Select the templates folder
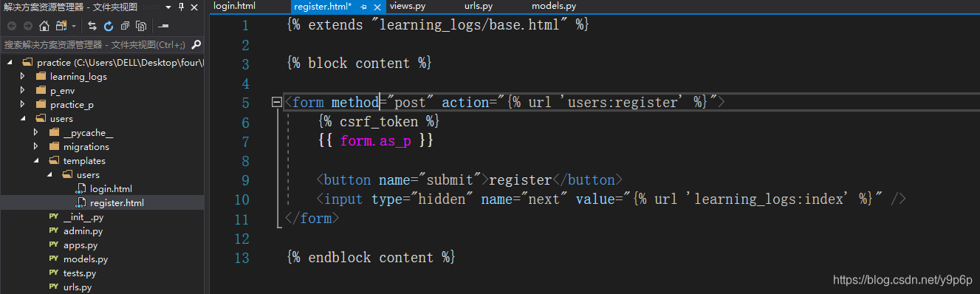980x294 pixels. point(84,160)
